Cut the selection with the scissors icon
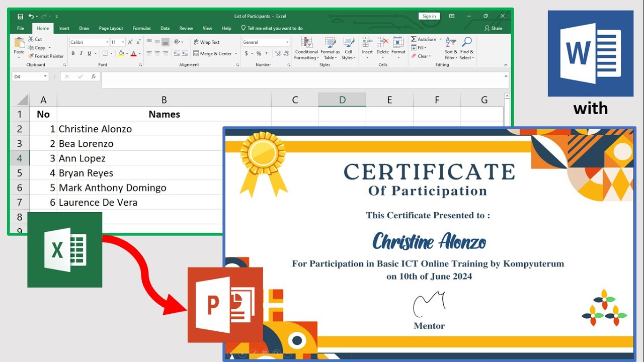The width and height of the screenshot is (644, 362). point(31,39)
